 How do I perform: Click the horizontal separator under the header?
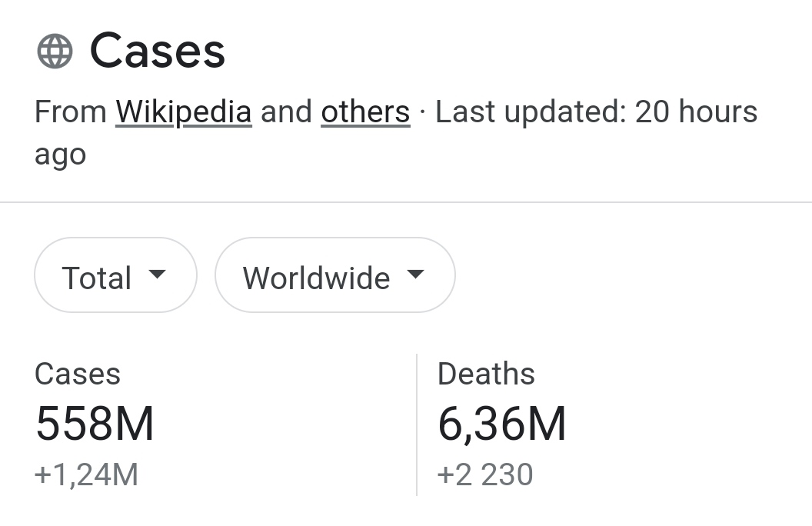[406, 202]
